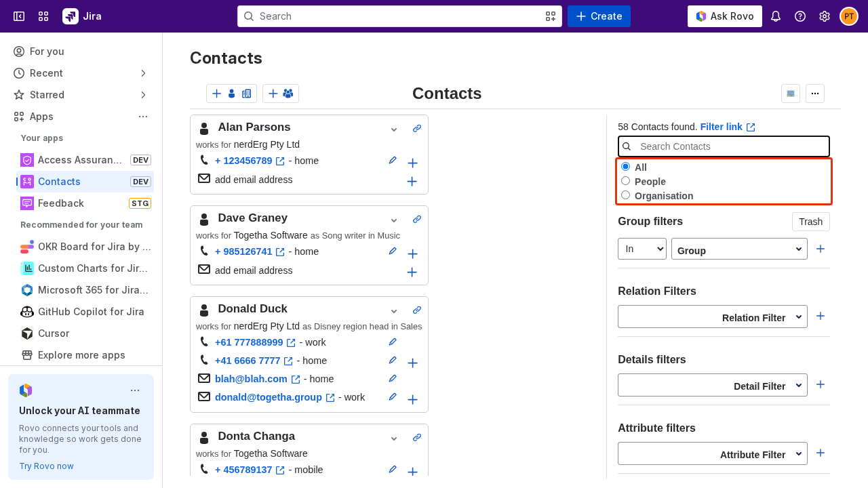Screen dimensions: 868x488
Task: Open the contacts more options menu
Action: (x=815, y=94)
